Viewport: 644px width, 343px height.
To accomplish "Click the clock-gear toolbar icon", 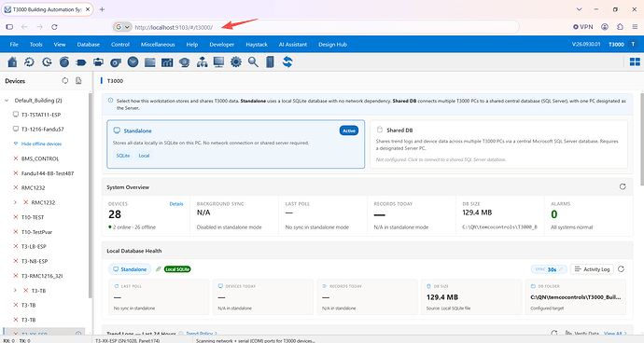I will [47, 62].
